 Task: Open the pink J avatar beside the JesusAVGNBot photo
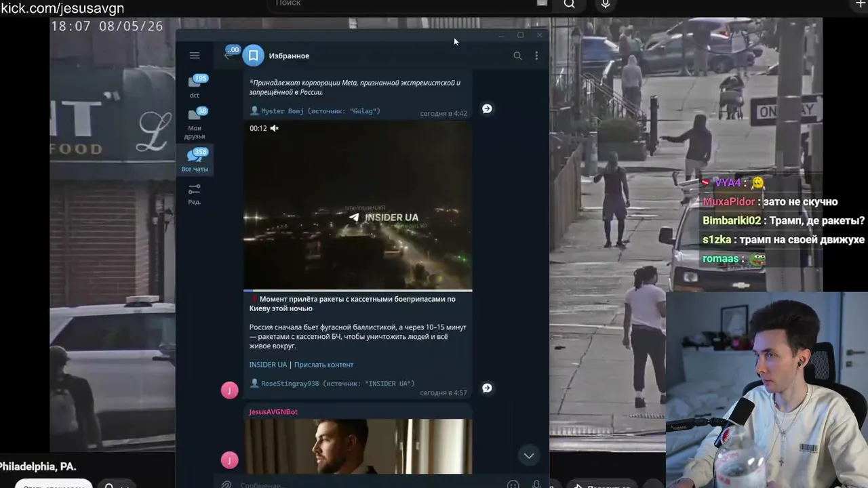point(230,460)
